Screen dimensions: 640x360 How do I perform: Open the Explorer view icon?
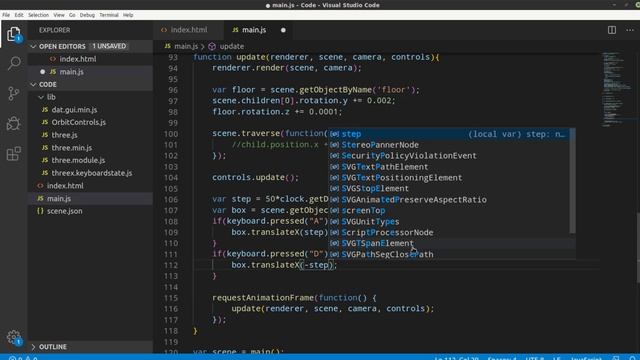tap(13, 34)
